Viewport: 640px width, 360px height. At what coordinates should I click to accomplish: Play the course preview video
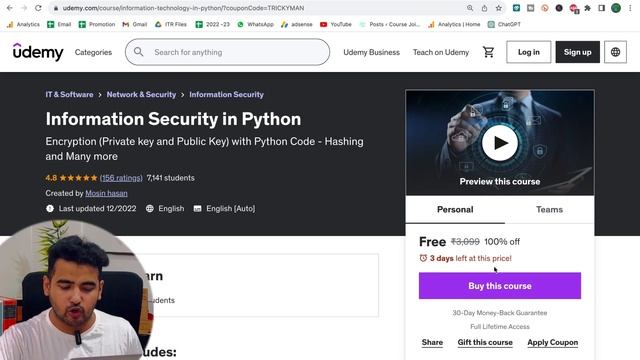coord(500,143)
